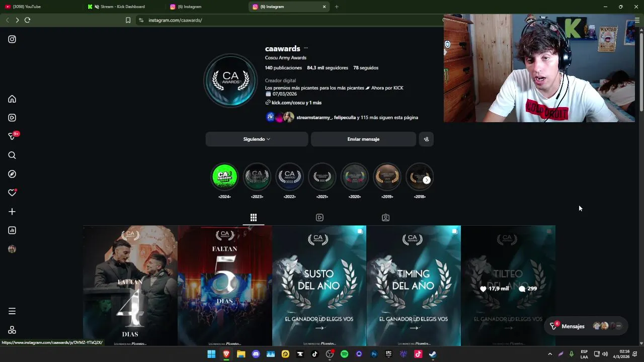Open the 2019 story highlight
The width and height of the screenshot is (644, 362).
point(387,177)
